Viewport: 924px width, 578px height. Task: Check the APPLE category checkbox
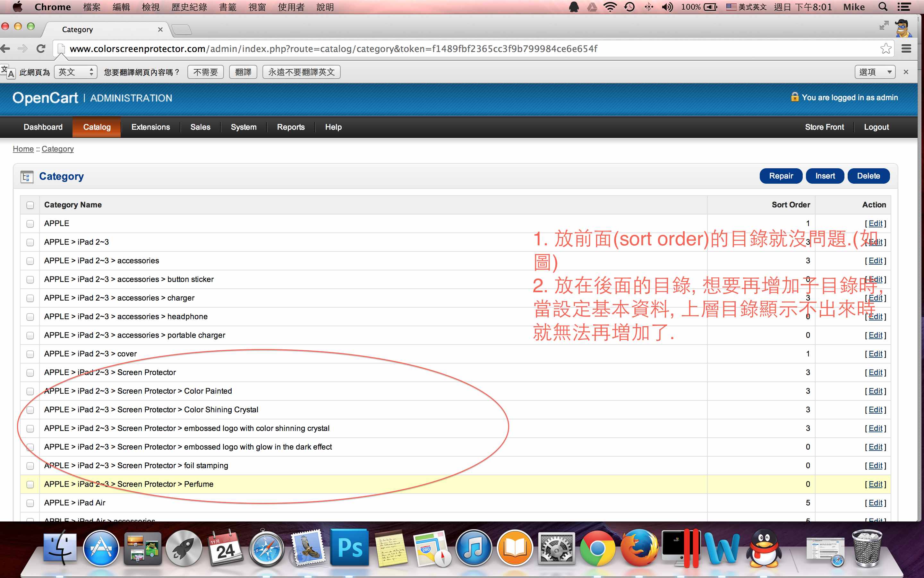point(30,223)
